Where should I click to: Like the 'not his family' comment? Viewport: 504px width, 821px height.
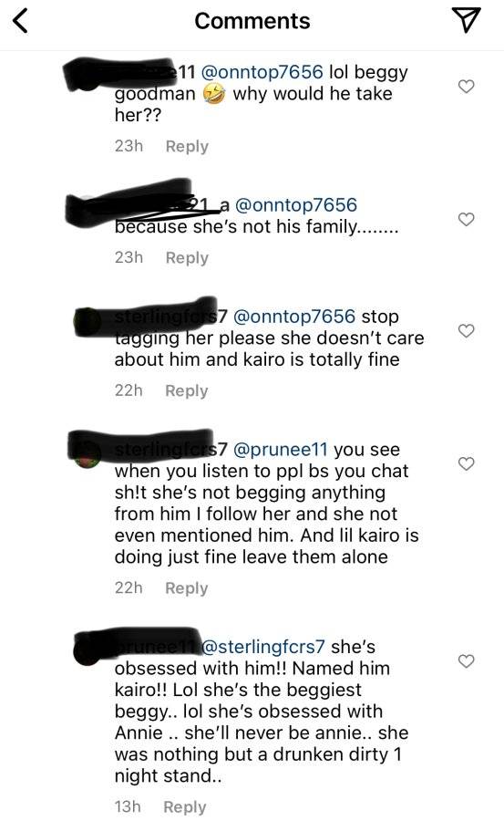click(466, 219)
